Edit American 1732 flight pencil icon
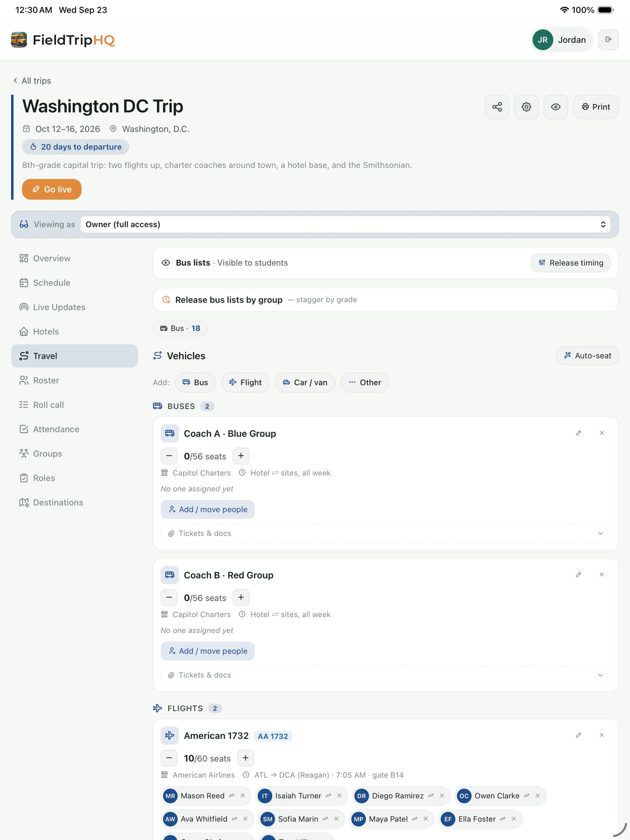The width and height of the screenshot is (630, 840). click(x=579, y=735)
